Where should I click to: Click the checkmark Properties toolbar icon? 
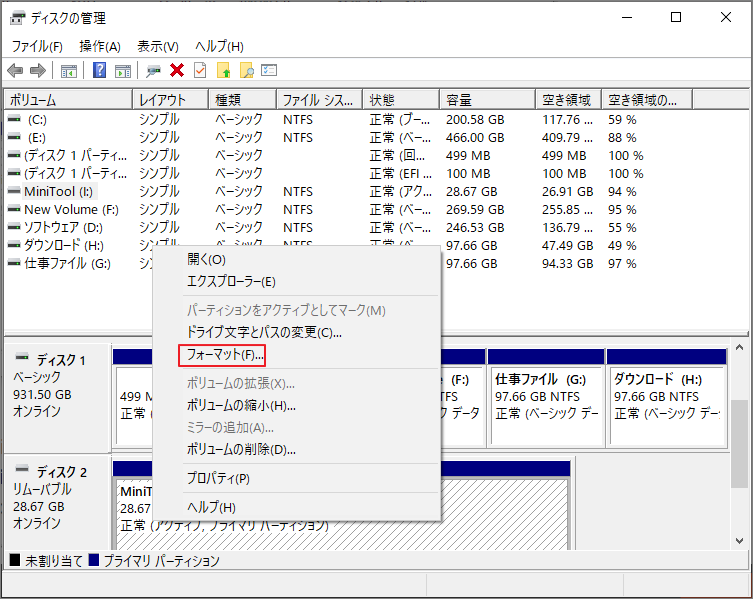tap(200, 71)
